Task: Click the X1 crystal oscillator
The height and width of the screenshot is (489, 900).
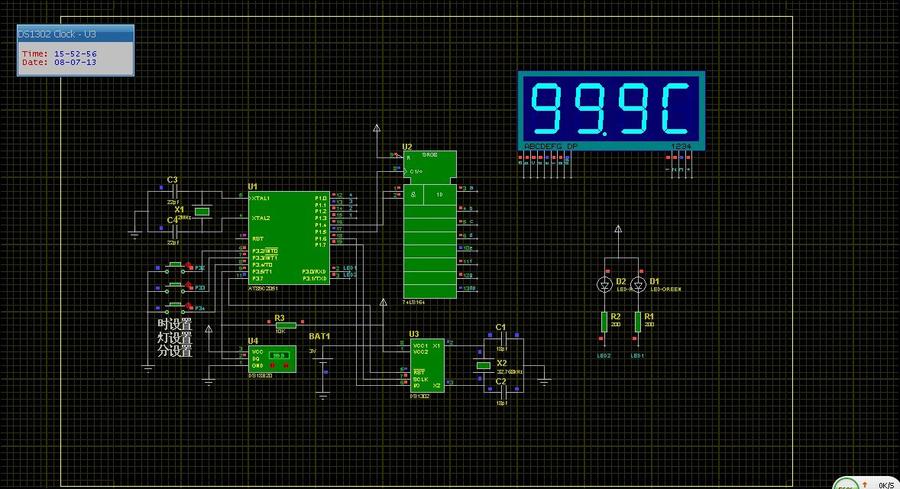Action: (x=202, y=211)
